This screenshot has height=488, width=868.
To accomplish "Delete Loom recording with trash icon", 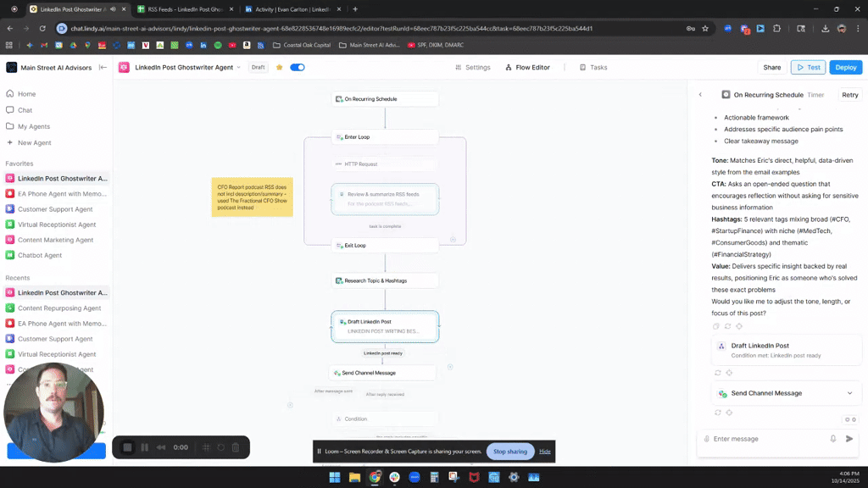I will coord(236,447).
